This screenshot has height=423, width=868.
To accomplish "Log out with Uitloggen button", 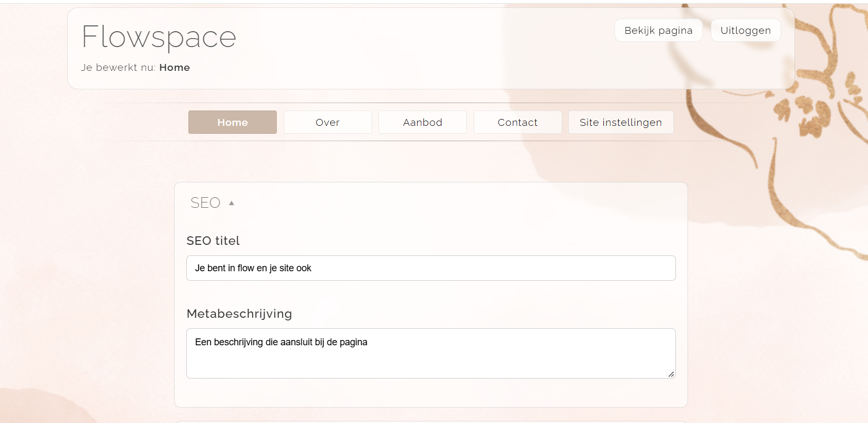I will (746, 30).
